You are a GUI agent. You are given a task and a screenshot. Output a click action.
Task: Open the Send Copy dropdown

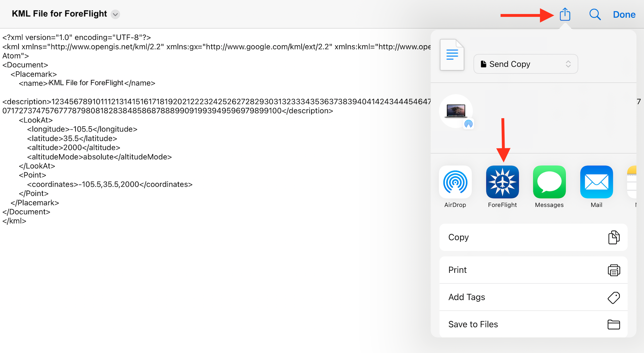[x=525, y=64]
